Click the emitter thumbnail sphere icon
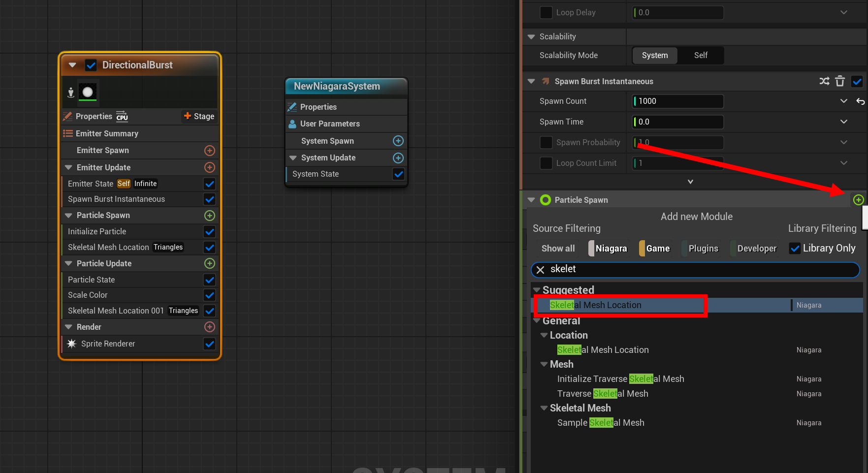 [88, 92]
